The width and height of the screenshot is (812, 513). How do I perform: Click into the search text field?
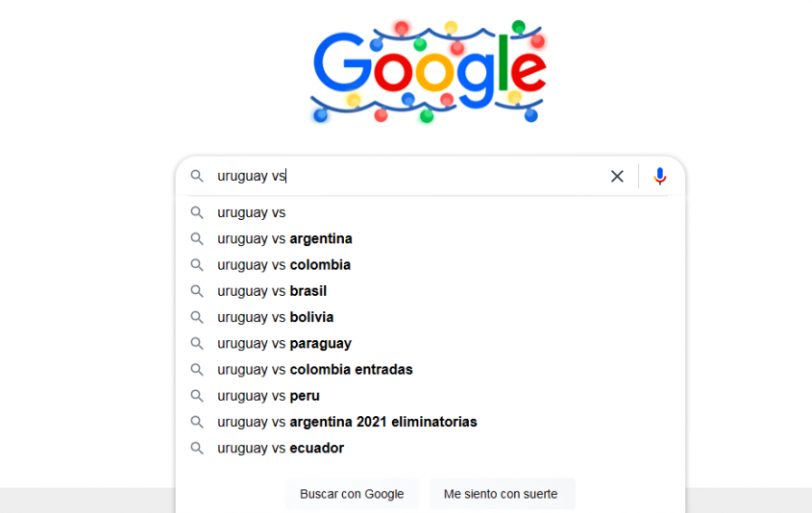[409, 176]
